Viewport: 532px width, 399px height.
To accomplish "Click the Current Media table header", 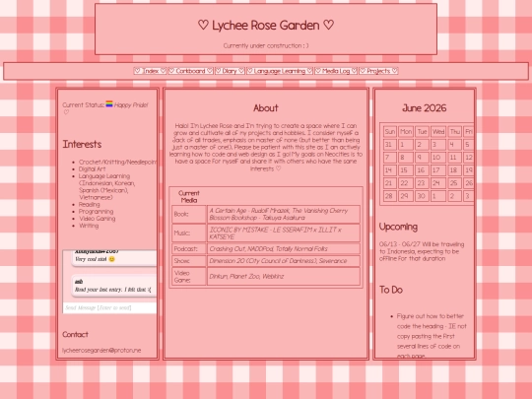I will pos(188,196).
